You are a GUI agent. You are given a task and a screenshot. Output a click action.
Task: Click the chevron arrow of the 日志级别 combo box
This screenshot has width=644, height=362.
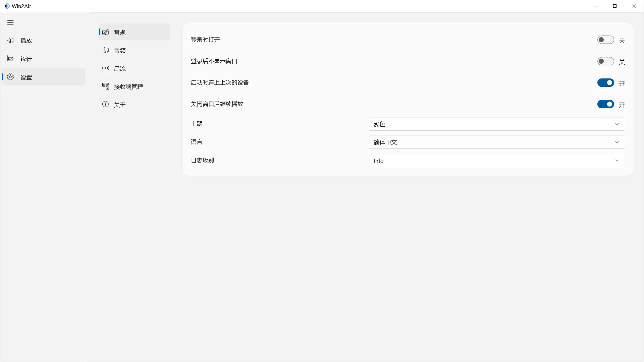pyautogui.click(x=617, y=161)
